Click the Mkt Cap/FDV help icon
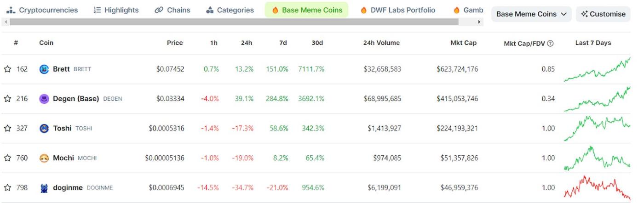The height and width of the screenshot is (203, 644). point(550,43)
